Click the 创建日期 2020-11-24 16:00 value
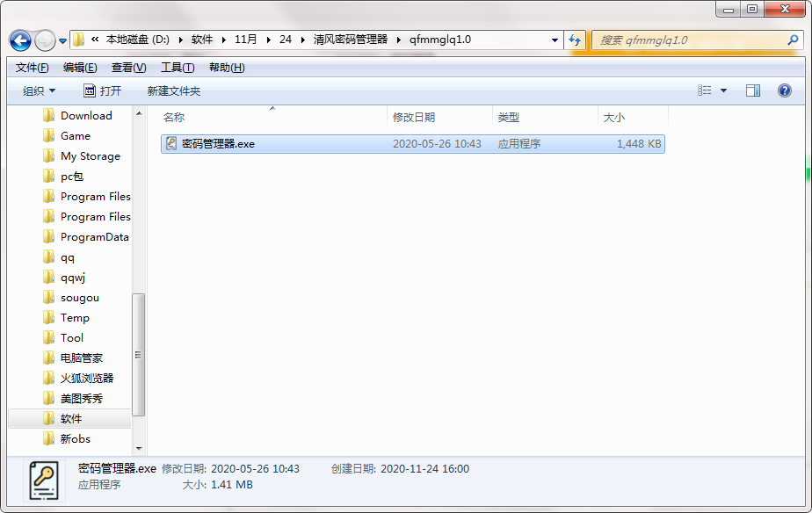 (x=424, y=469)
